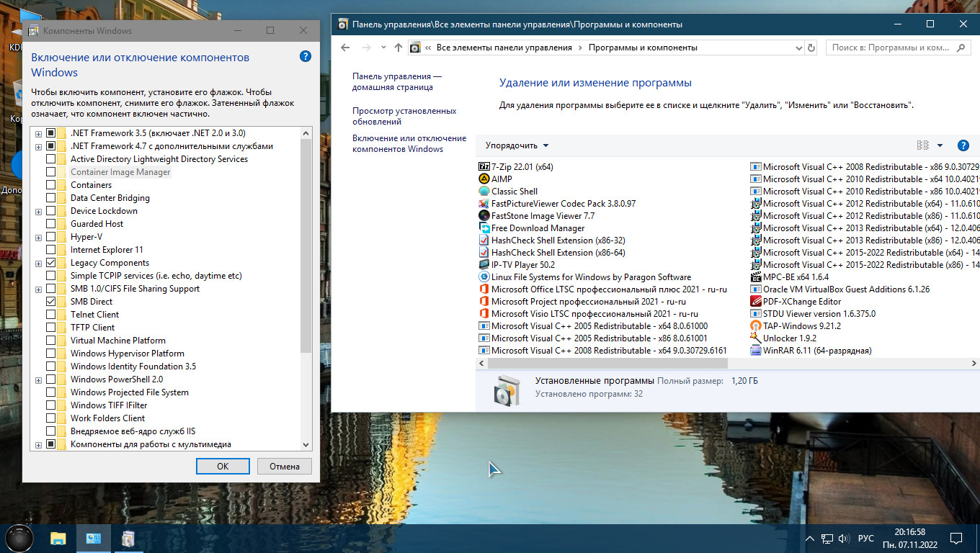The width and height of the screenshot is (980, 553).
Task: Click the up-arrow navigation button
Action: (398, 48)
